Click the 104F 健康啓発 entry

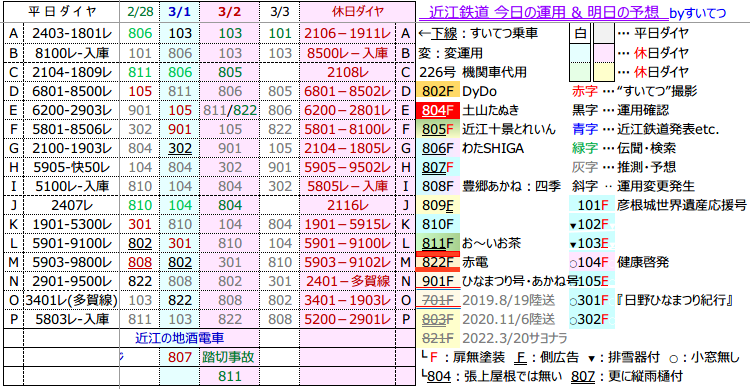pos(619,262)
